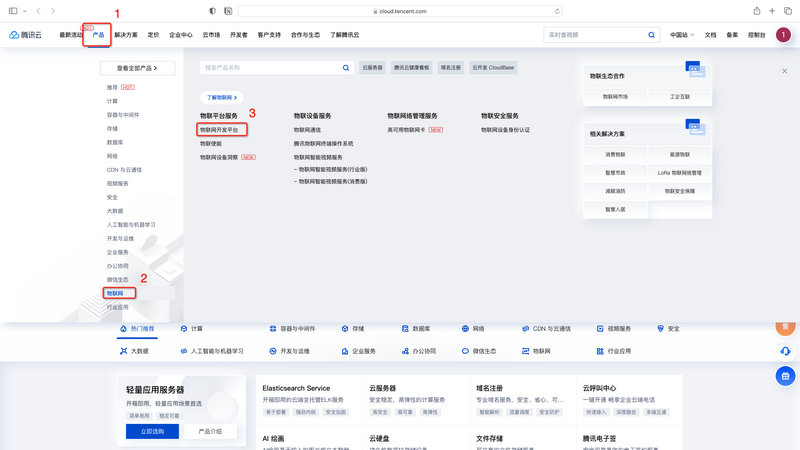800x450 pixels.
Task: Open 腾讯物联网终端操作系统 link
Action: (x=323, y=144)
